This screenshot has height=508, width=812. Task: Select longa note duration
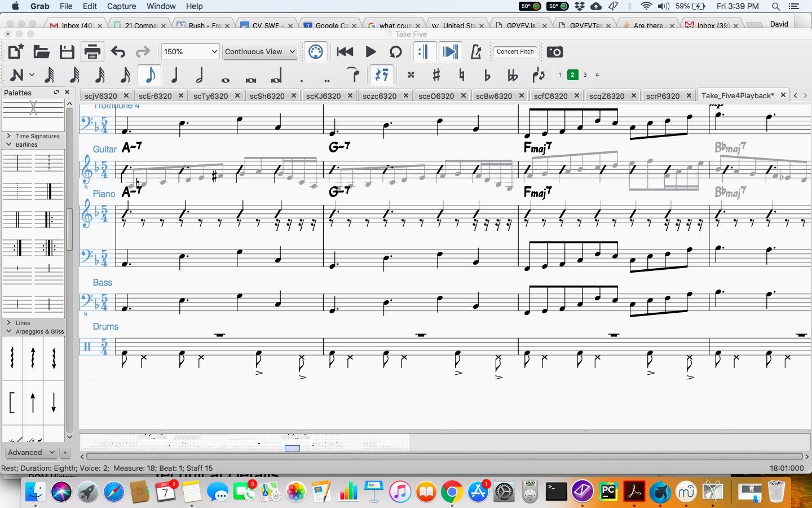(x=276, y=75)
